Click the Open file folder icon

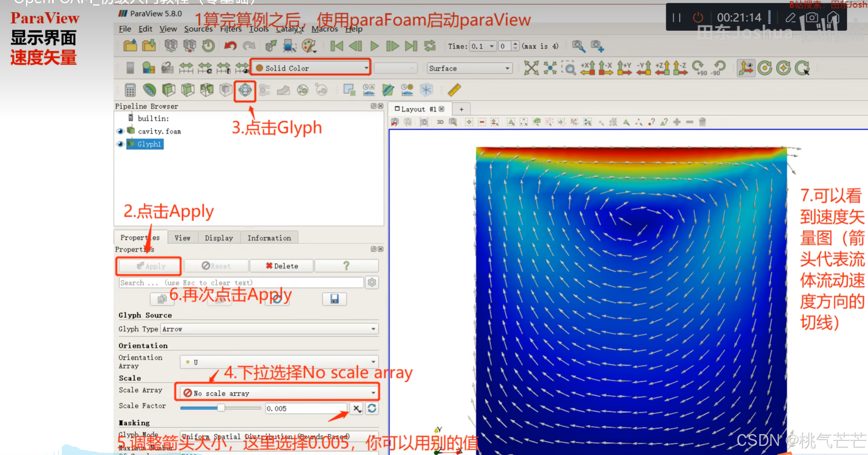(130, 46)
